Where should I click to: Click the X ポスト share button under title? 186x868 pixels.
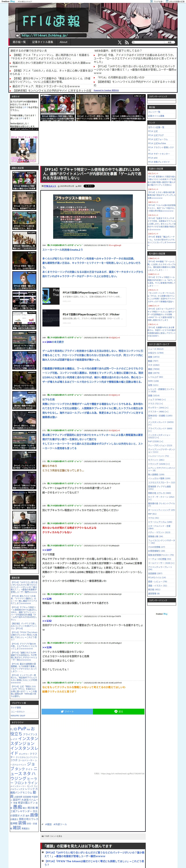coord(89,186)
